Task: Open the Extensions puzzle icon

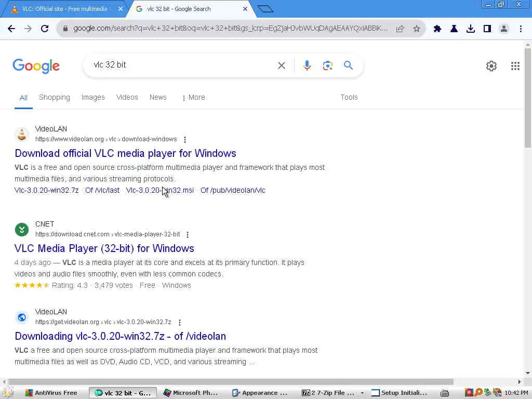Action: coord(437,29)
